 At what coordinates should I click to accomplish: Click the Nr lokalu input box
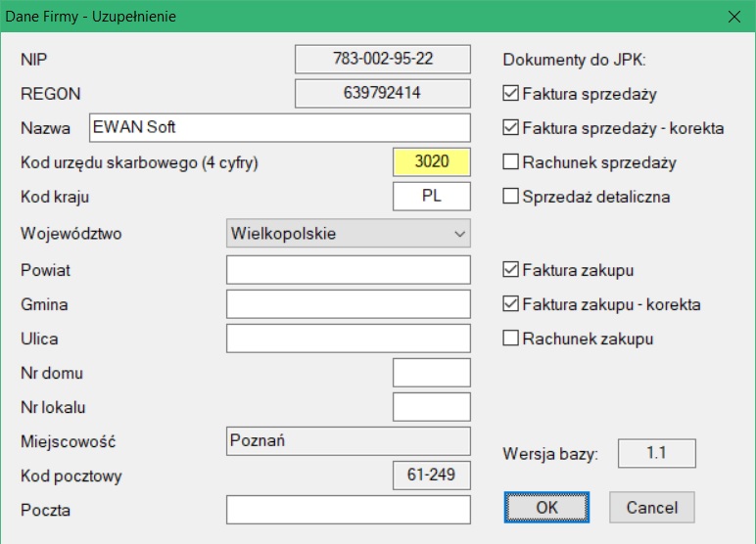pos(432,407)
